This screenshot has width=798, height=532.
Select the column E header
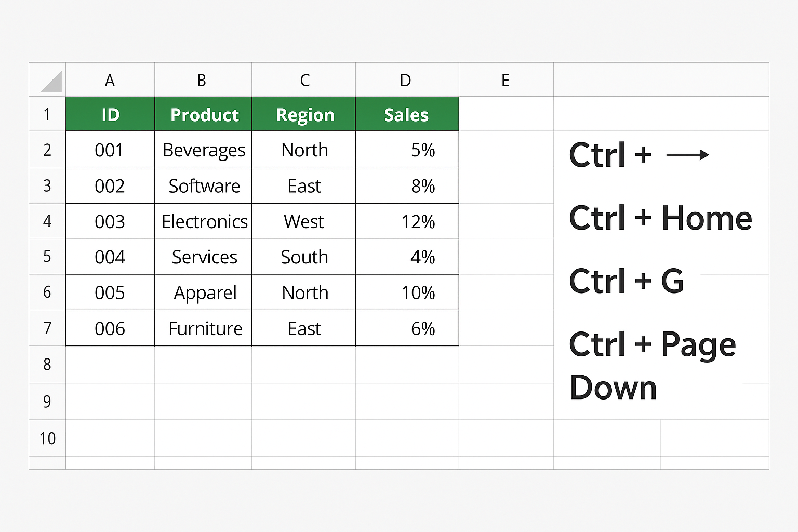tap(507, 80)
